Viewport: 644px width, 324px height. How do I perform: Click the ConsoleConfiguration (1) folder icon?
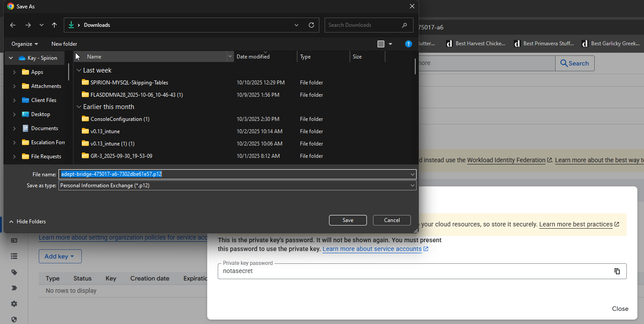tap(85, 119)
